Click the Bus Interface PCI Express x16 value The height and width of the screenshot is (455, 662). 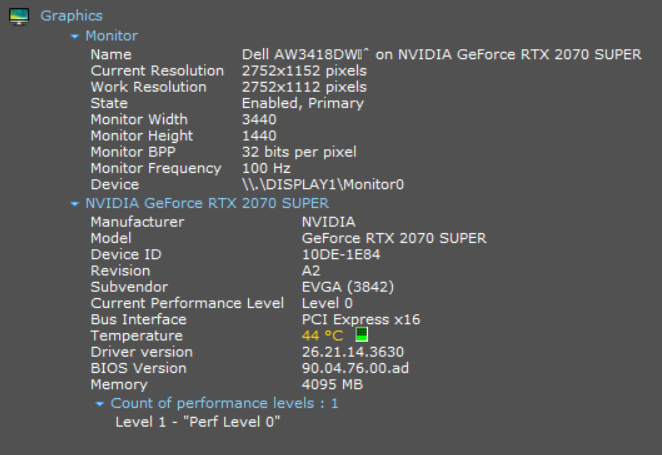click(x=358, y=319)
